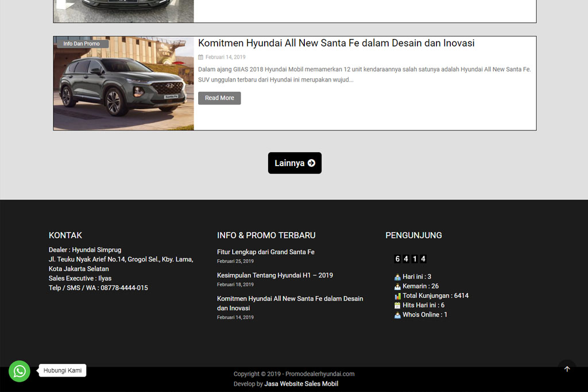Click the INFO & PROMO TERBARU heading
Image resolution: width=588 pixels, height=392 pixels.
pyautogui.click(x=266, y=236)
